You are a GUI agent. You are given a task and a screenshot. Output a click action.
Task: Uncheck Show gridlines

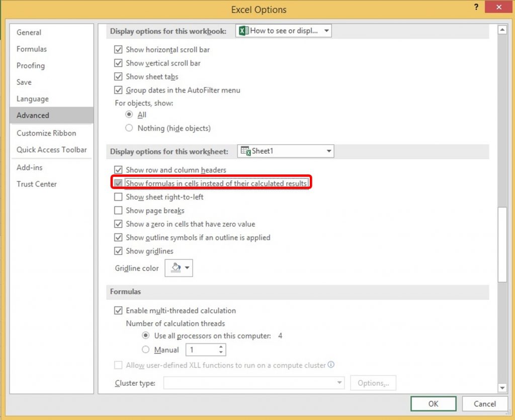[x=118, y=251]
